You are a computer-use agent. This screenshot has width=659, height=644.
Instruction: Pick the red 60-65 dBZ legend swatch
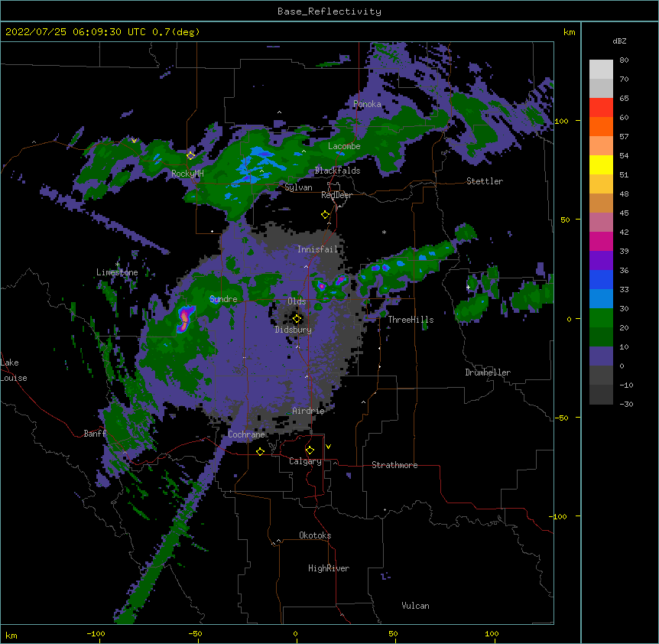pyautogui.click(x=601, y=107)
